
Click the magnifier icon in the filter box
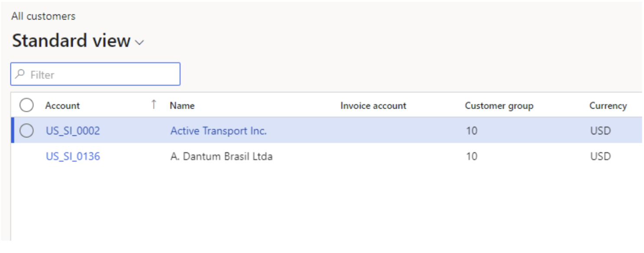tap(20, 74)
